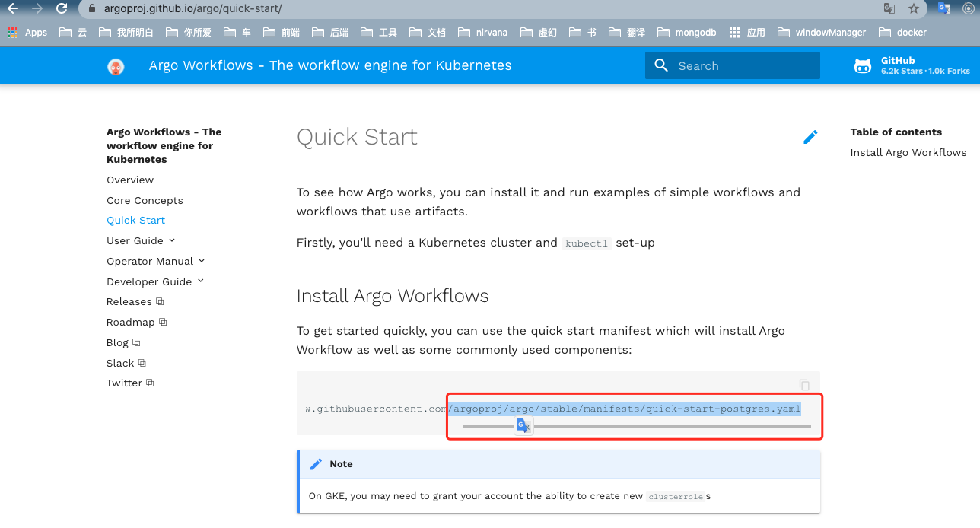Screen dimensions: 980x528
Task: Open the docker bookmarks folder
Action: [902, 33]
